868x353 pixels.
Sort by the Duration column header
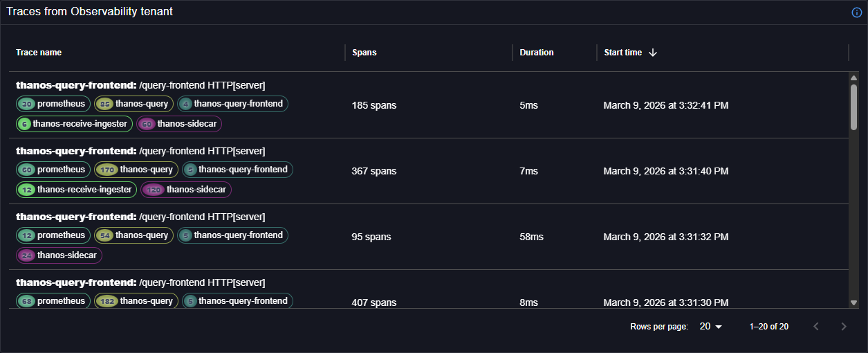tap(537, 53)
